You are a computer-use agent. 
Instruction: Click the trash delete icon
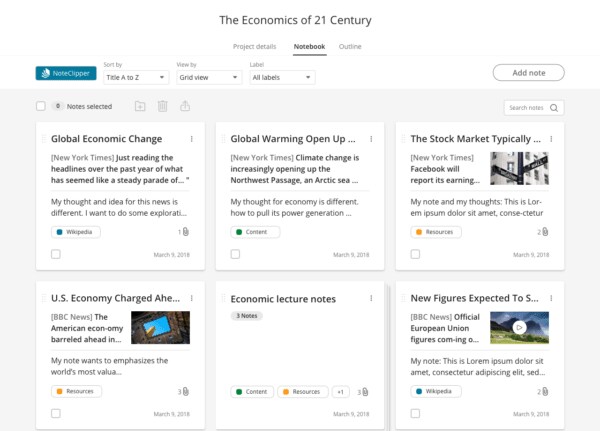click(163, 106)
